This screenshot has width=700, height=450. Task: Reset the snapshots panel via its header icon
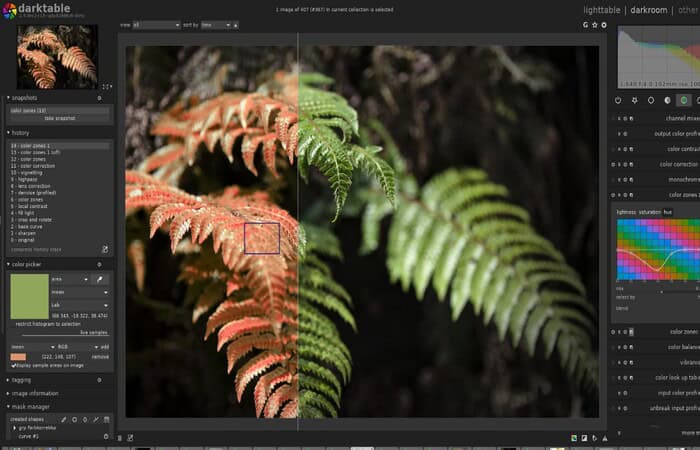[x=99, y=98]
